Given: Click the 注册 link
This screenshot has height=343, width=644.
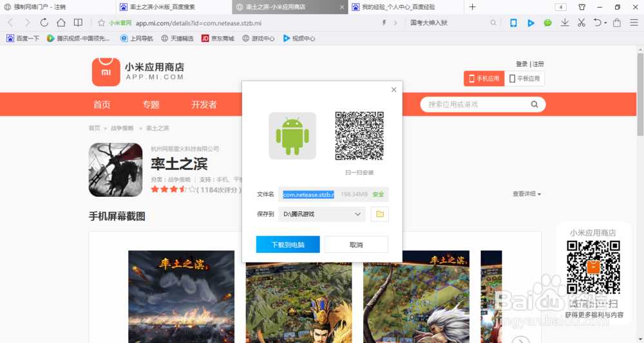Looking at the screenshot, I should [538, 64].
